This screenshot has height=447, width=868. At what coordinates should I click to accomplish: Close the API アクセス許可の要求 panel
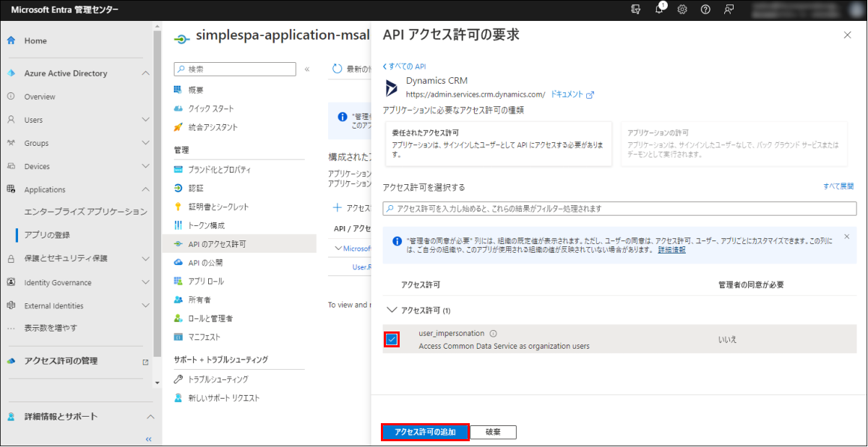[x=847, y=35]
